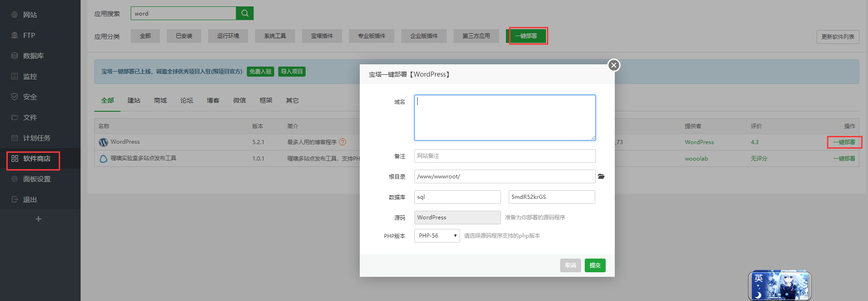Screen dimensions: 868x301
Task: Click the IME 英 language indicator
Action: (758, 278)
